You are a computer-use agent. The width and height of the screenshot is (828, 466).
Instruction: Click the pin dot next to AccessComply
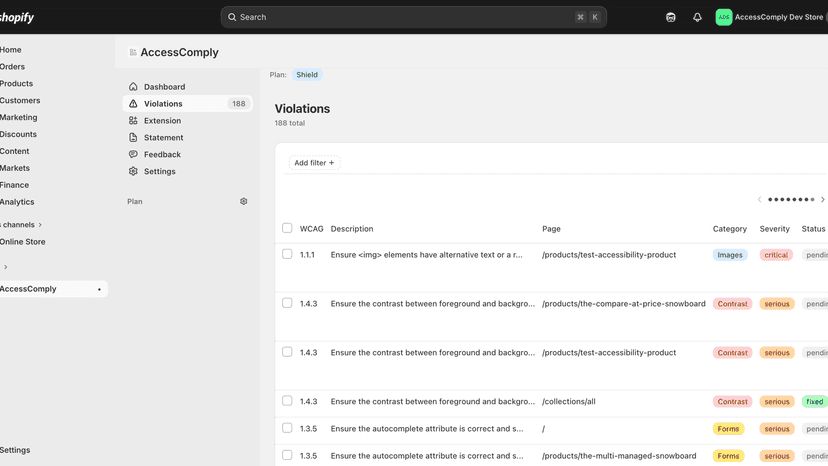coord(99,290)
